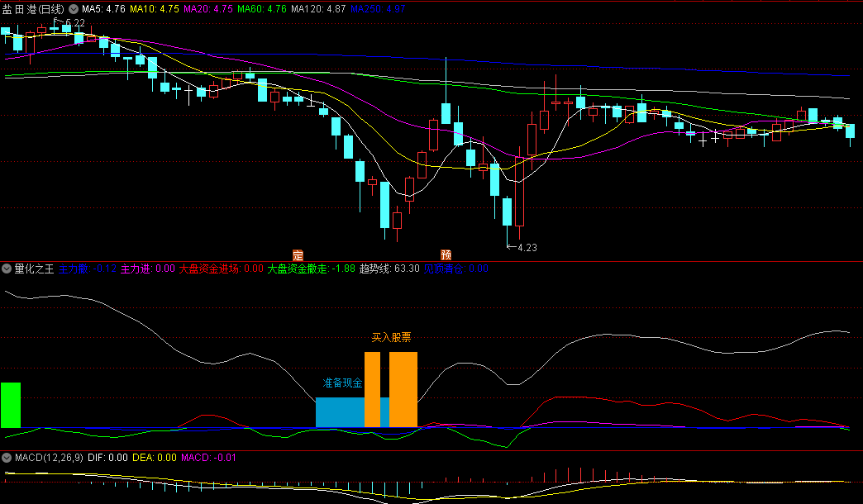
Task: Click the DIF: 0.00 value
Action: click(x=107, y=457)
